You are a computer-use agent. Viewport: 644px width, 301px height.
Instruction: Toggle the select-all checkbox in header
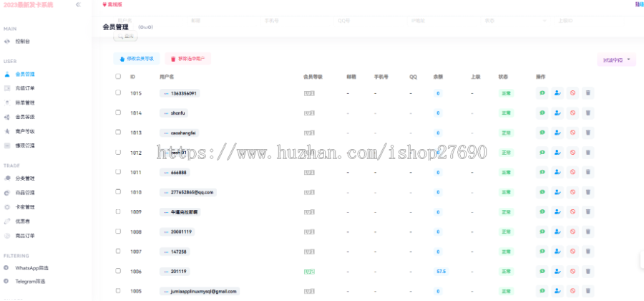[118, 77]
